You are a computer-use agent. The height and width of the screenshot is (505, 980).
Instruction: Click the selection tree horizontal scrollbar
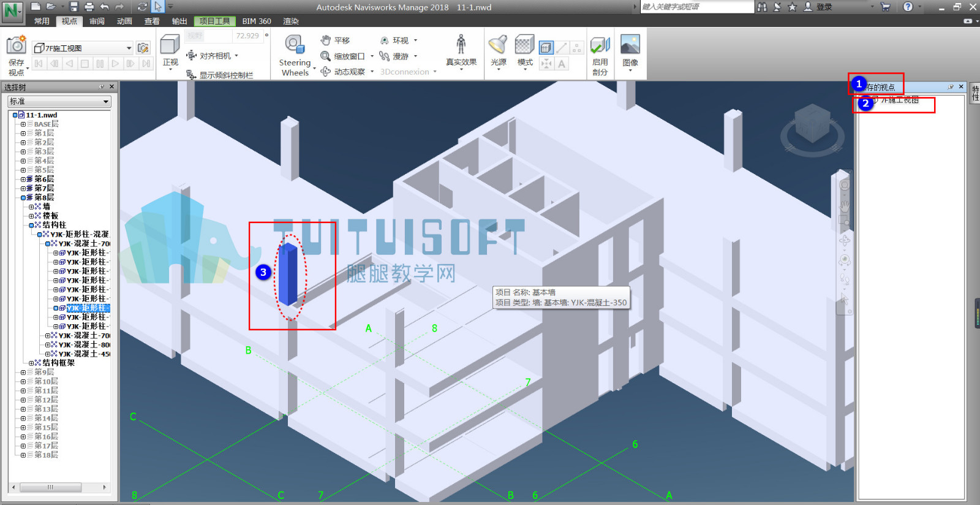tap(59, 488)
